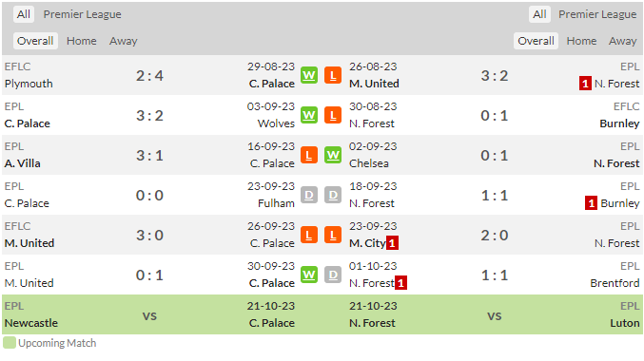This screenshot has width=644, height=361.
Task: Click the W badge for Chelsea vs N. Forest
Action: tap(333, 155)
